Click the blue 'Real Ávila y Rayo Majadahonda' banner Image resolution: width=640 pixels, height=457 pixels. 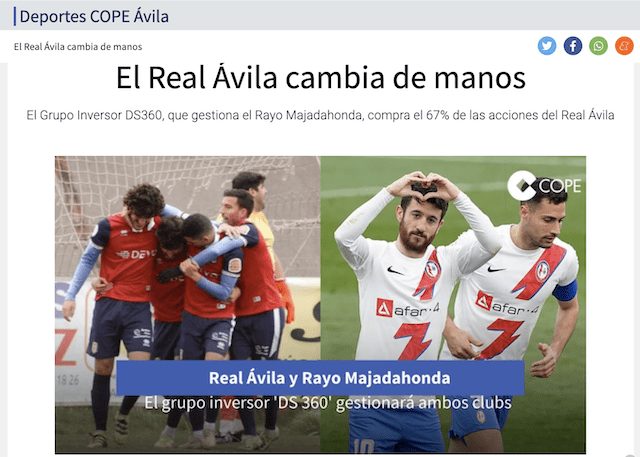coord(320,378)
